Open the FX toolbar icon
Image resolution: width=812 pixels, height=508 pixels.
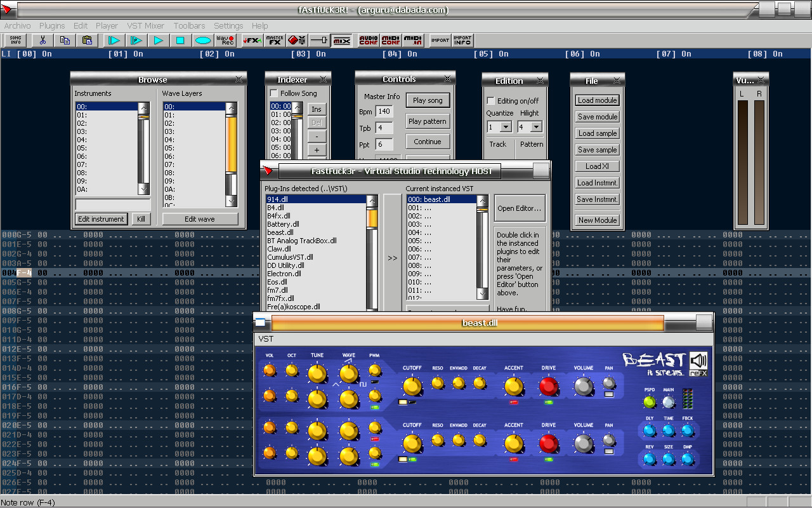click(252, 40)
